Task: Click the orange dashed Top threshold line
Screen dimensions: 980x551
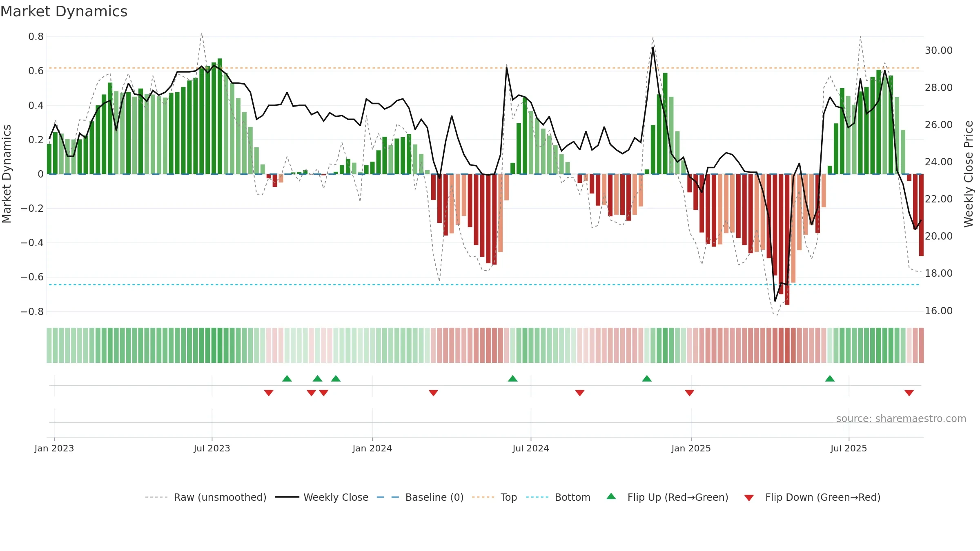Action: pyautogui.click(x=484, y=68)
